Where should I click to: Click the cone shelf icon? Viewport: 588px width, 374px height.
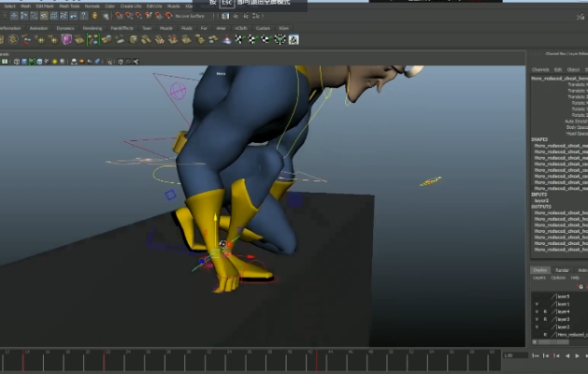pyautogui.click(x=227, y=39)
